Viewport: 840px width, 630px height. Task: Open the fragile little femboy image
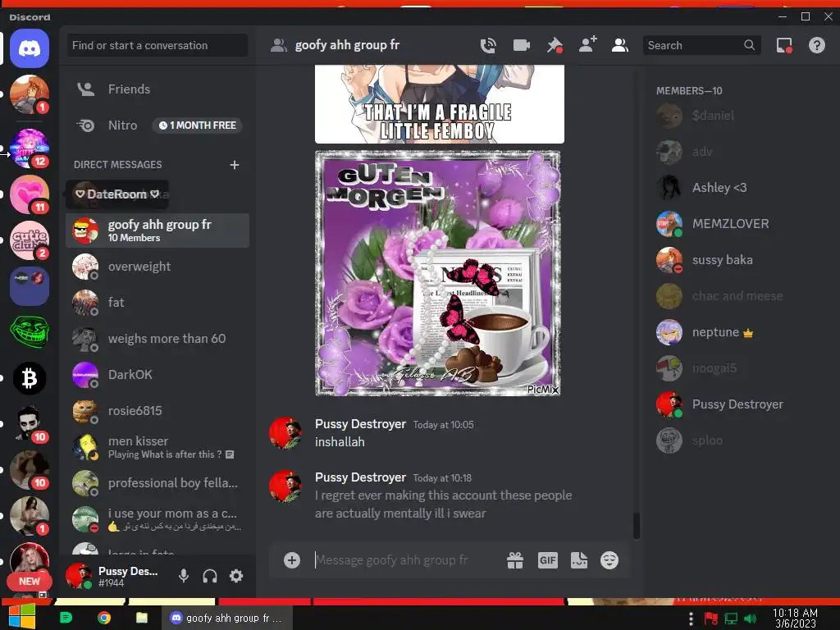440,104
